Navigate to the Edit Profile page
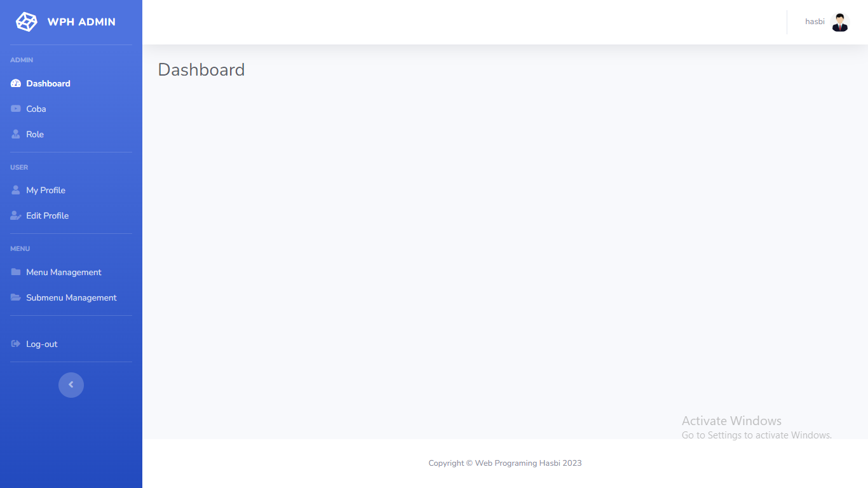 48,215
